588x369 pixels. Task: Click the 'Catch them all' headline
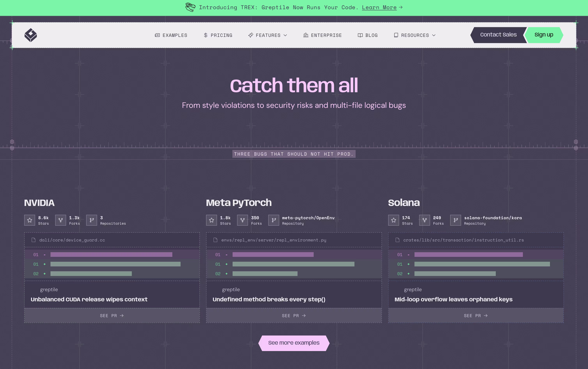[x=294, y=85]
